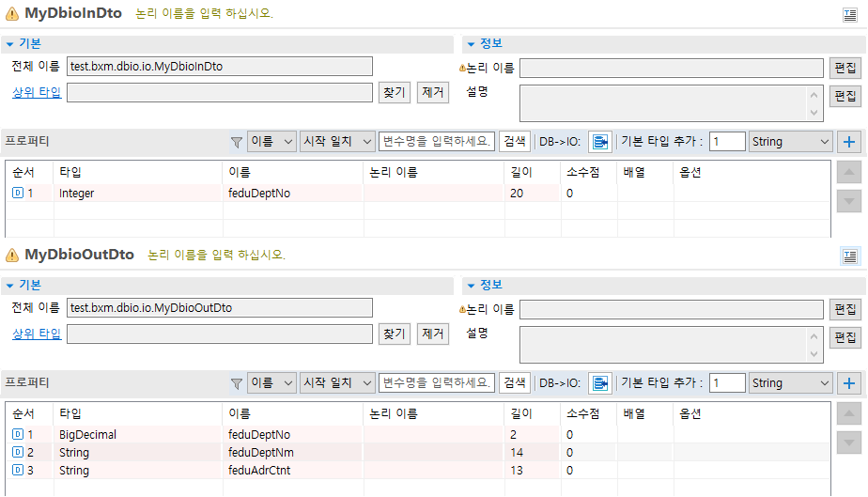Screen dimensions: 868x497
Task: Click the source view icon for MyDbioOutDto
Action: pyautogui.click(x=850, y=256)
